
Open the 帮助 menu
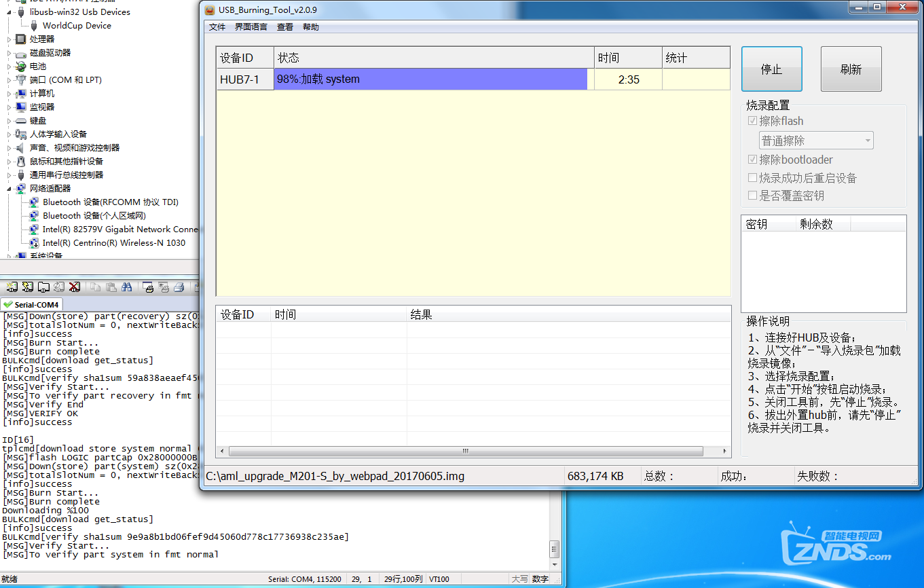point(311,27)
